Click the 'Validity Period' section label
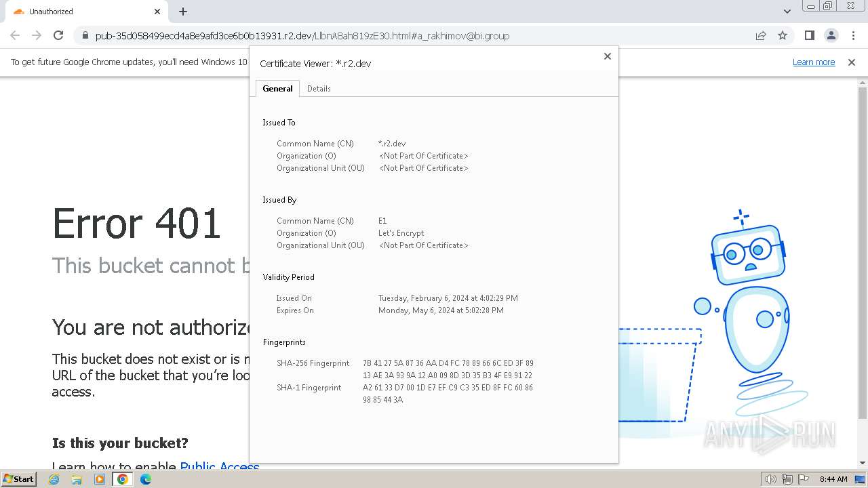This screenshot has height=488, width=868. 289,277
